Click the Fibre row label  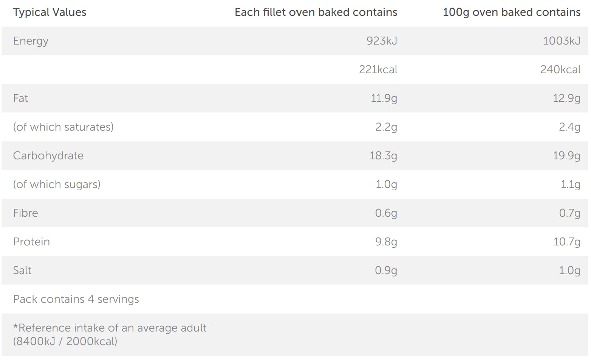point(25,213)
